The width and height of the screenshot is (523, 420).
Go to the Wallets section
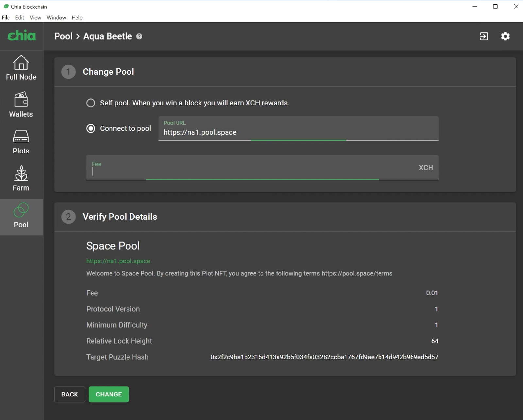(21, 105)
